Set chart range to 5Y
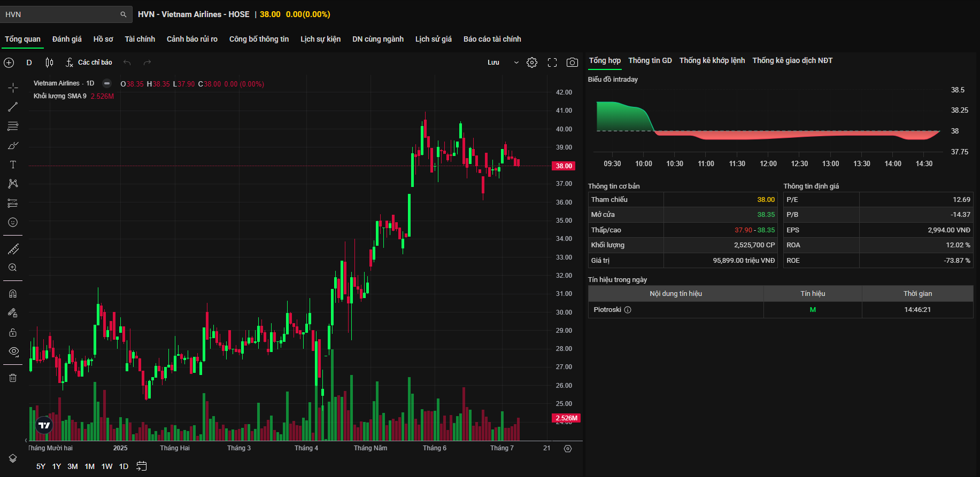Screen dimensions: 980x477 click(x=41, y=466)
